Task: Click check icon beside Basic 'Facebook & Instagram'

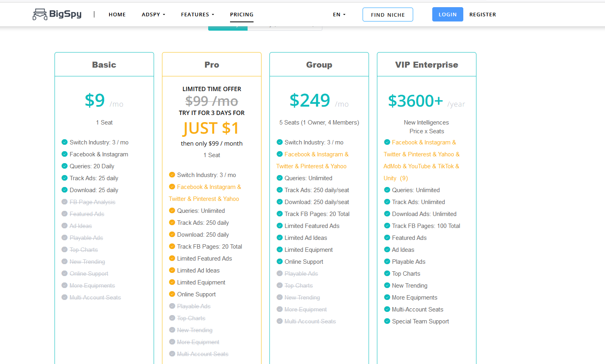Action: pyautogui.click(x=64, y=154)
